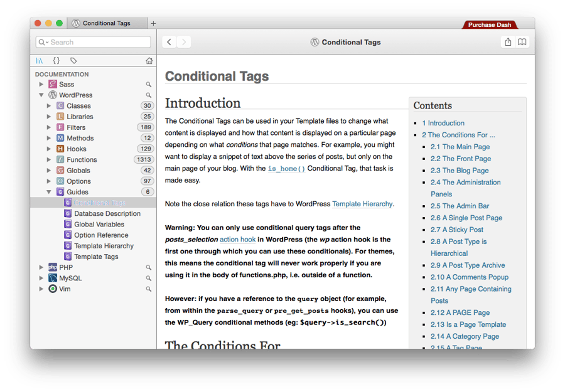
Task: Expand the Classes group
Action: (x=48, y=106)
